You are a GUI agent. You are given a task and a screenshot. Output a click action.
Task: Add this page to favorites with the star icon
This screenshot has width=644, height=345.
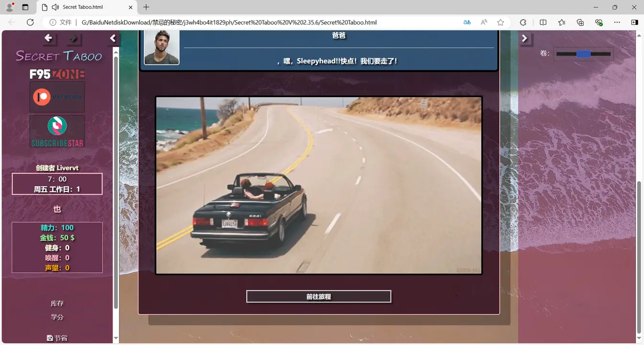point(501,22)
